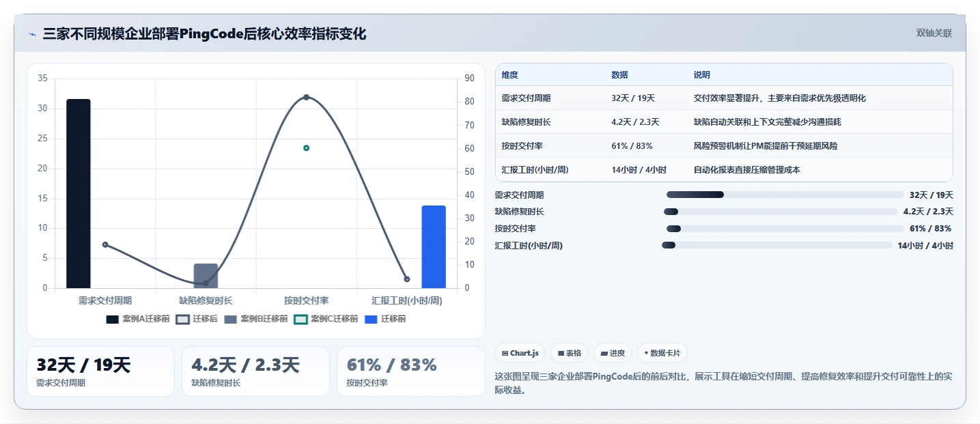Click the 数据 table column header
This screenshot has height=424, width=980.
coord(619,74)
